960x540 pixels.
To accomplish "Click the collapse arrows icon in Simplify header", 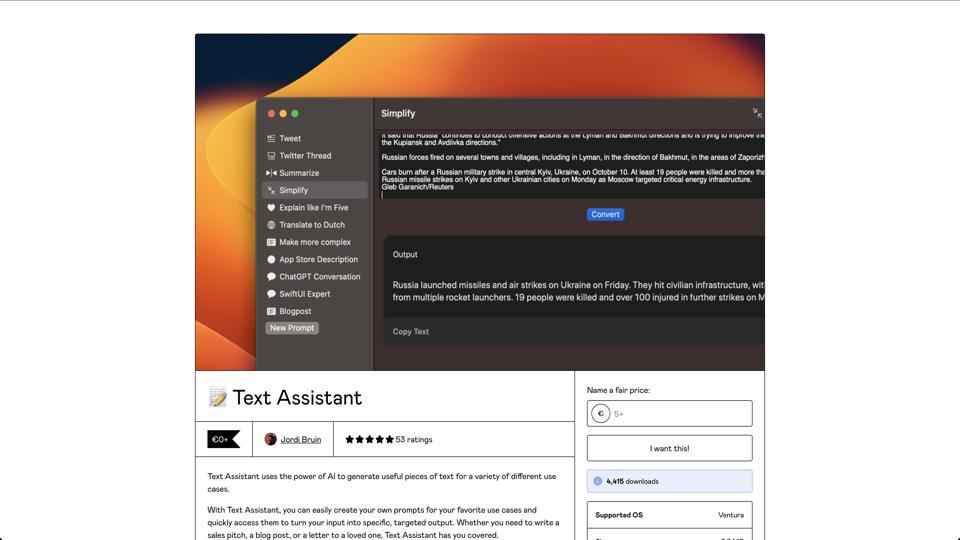I will (x=757, y=113).
